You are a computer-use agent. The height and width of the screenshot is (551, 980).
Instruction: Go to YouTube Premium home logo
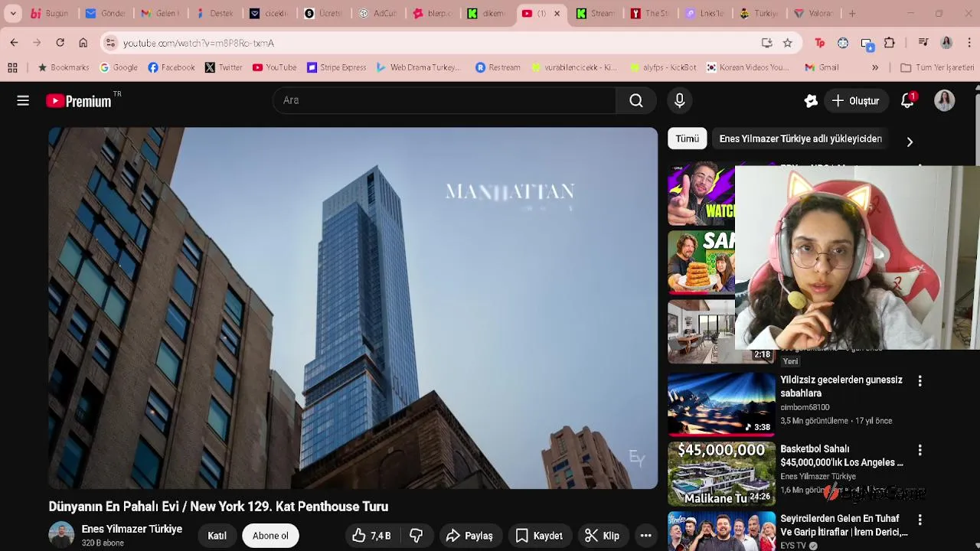coord(78,101)
